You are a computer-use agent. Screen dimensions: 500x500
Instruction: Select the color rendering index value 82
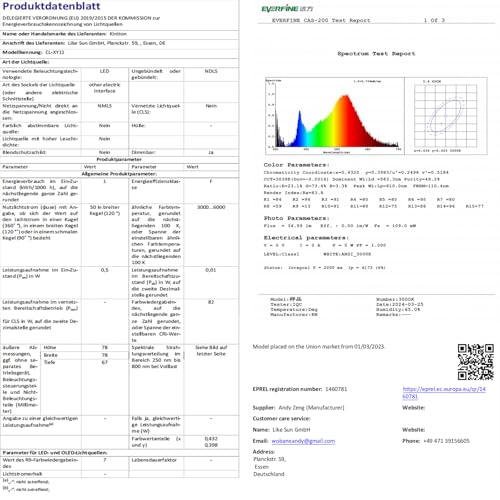point(211,302)
